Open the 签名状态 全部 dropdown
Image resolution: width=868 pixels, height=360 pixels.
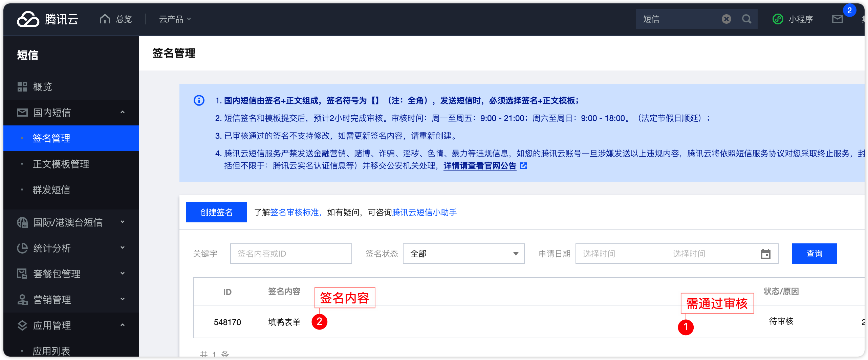pyautogui.click(x=463, y=254)
